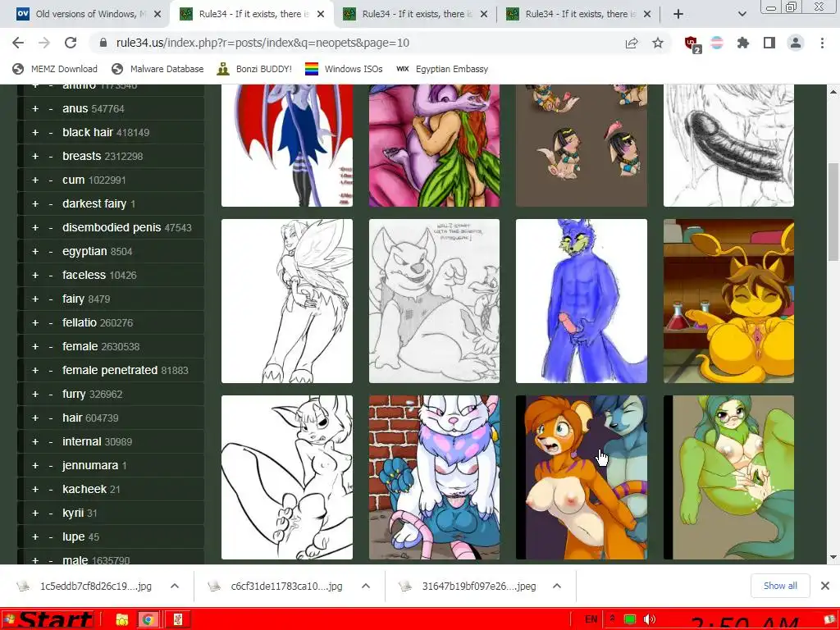Click the Chrome icon in the taskbar
The width and height of the screenshot is (840, 630).
click(148, 620)
